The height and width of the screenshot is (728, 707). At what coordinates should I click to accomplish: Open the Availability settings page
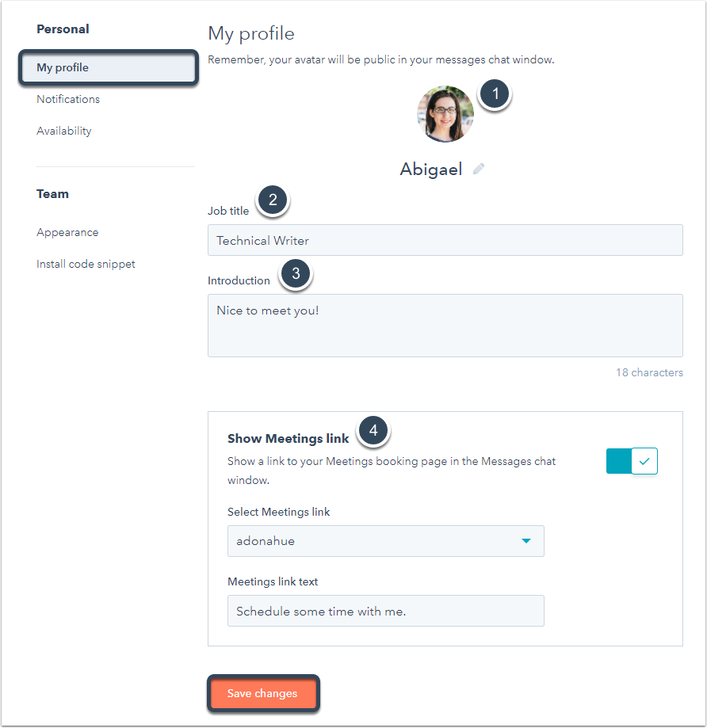64,131
